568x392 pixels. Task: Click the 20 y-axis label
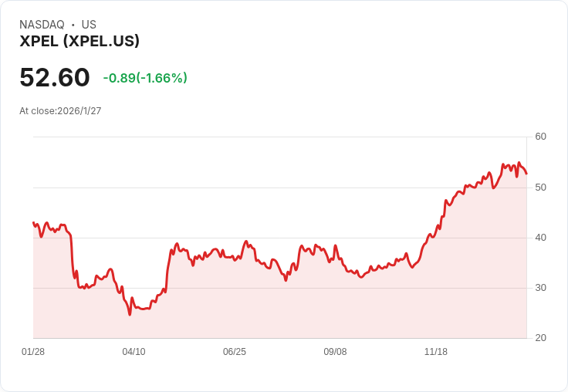(540, 338)
